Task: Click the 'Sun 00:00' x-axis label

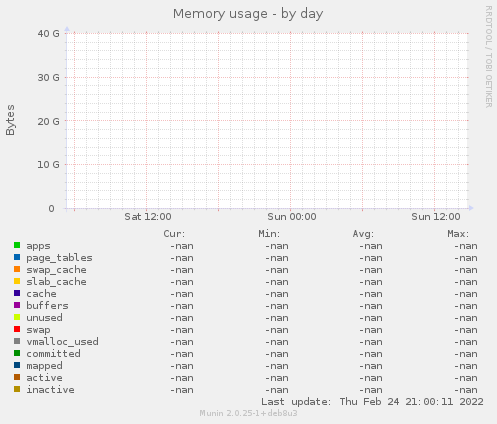Action: 292,217
